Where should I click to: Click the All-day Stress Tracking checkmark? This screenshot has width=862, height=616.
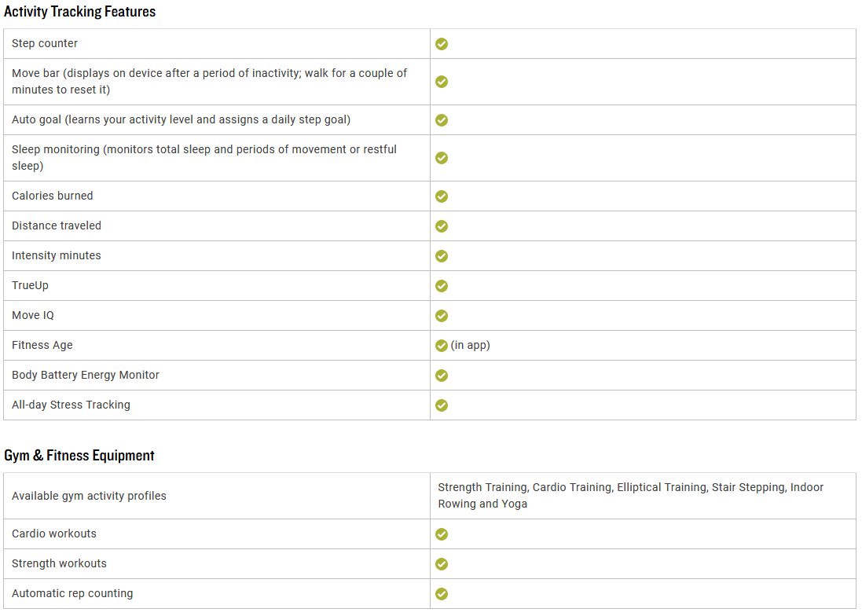pyautogui.click(x=442, y=405)
